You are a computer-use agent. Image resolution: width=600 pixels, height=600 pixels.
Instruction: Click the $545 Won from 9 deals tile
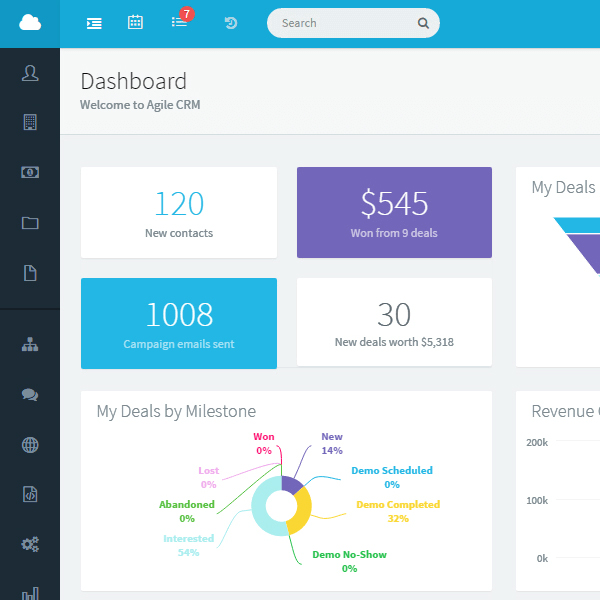point(394,212)
